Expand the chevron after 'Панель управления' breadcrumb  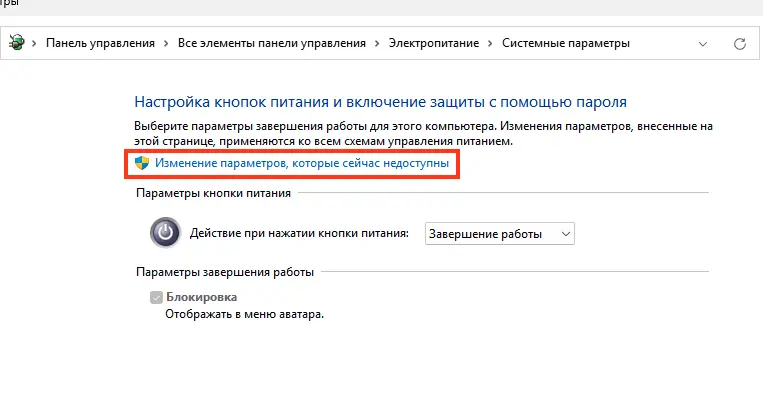(166, 43)
